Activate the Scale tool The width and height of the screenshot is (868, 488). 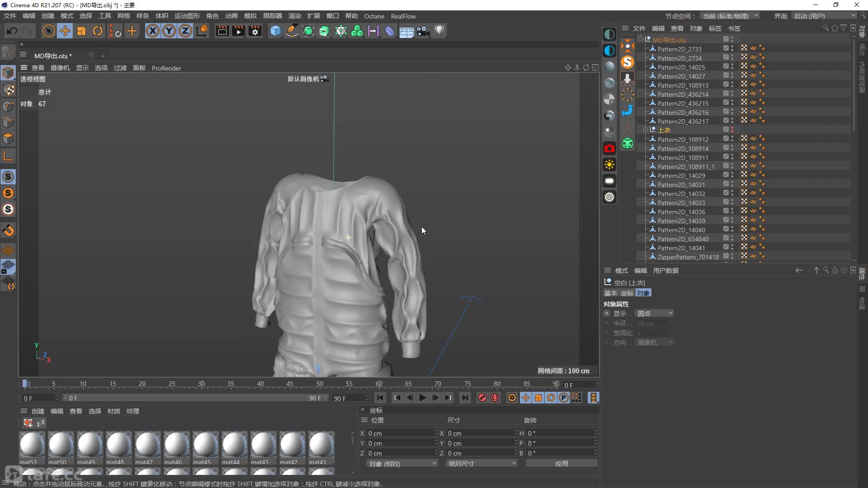(81, 31)
